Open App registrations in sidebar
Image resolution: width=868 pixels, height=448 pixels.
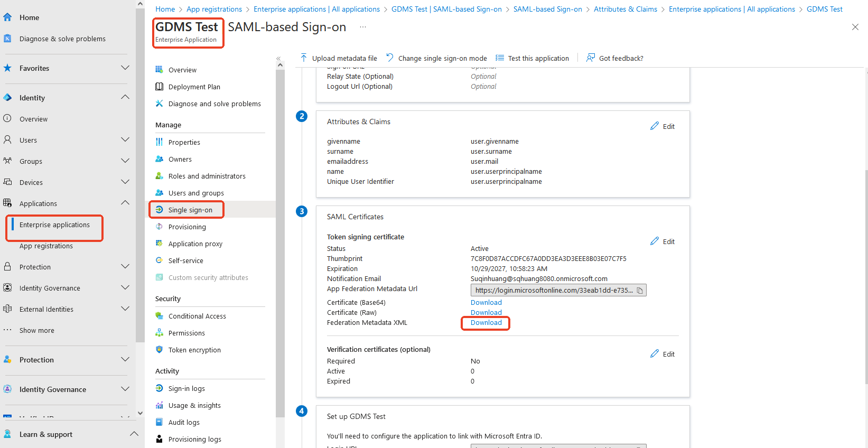click(46, 246)
